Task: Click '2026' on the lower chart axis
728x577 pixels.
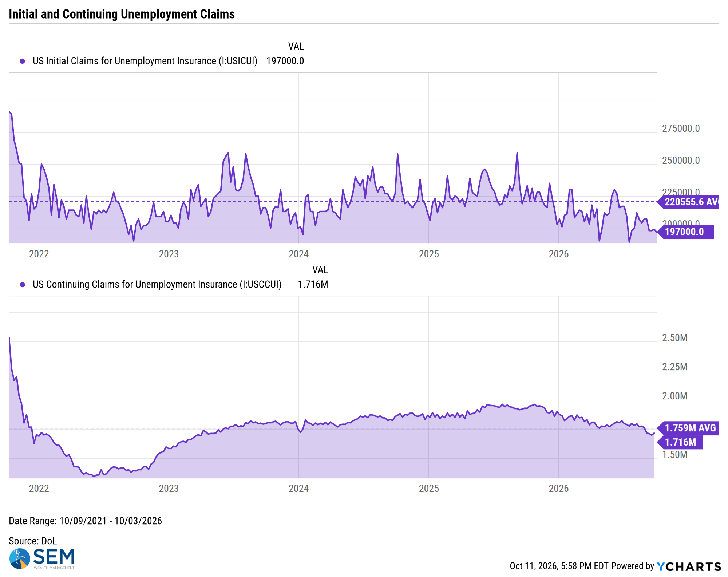Action: click(x=559, y=489)
